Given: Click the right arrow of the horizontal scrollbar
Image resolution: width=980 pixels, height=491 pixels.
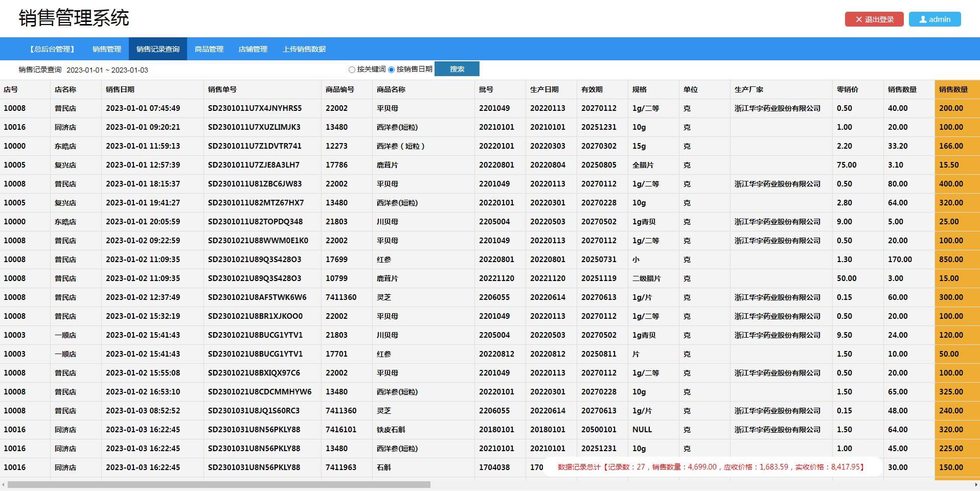Looking at the screenshot, I should (x=976, y=484).
